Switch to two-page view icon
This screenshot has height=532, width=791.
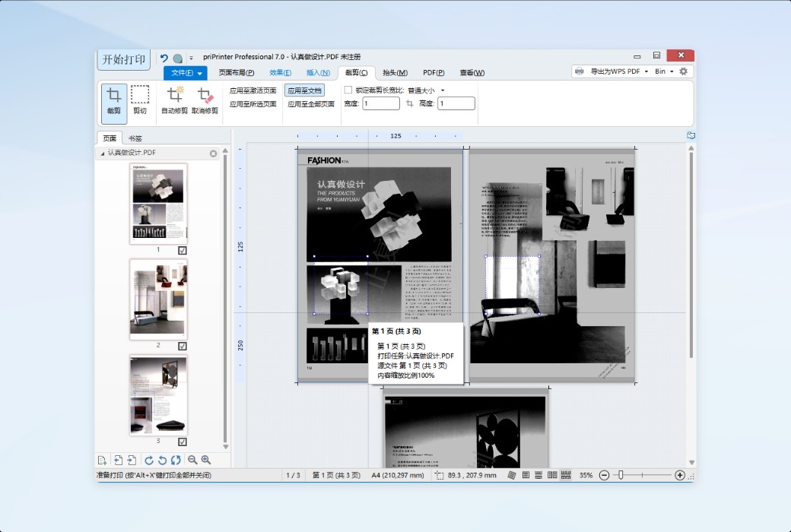point(552,475)
